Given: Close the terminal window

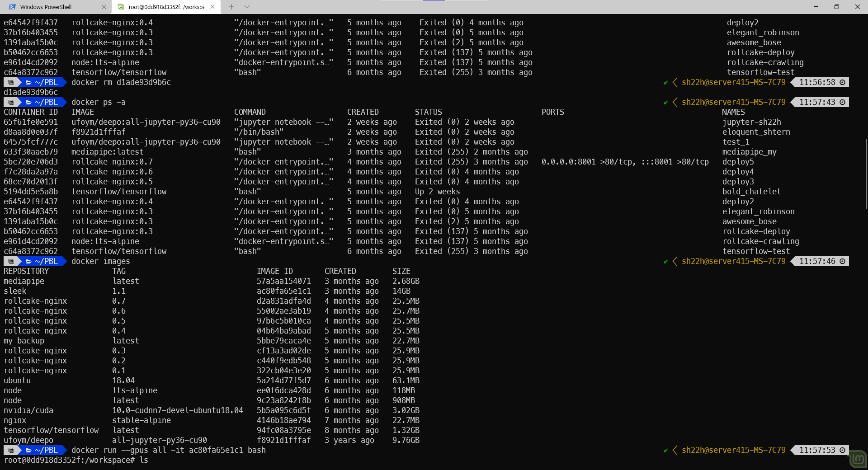Looking at the screenshot, I should (x=858, y=7).
